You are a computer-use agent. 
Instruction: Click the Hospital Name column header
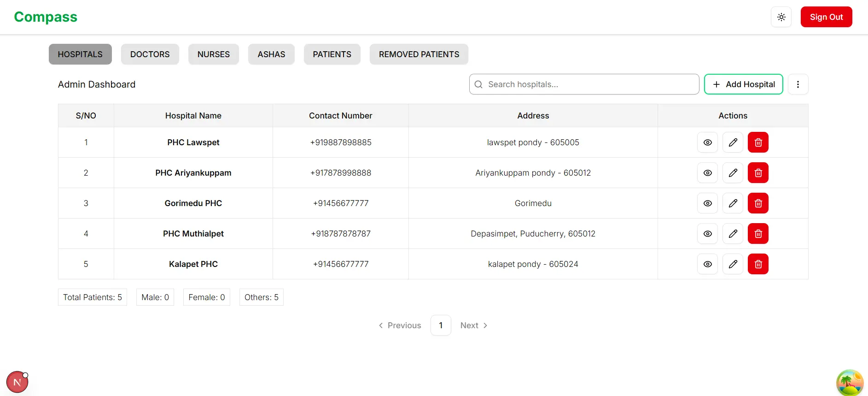pyautogui.click(x=193, y=116)
